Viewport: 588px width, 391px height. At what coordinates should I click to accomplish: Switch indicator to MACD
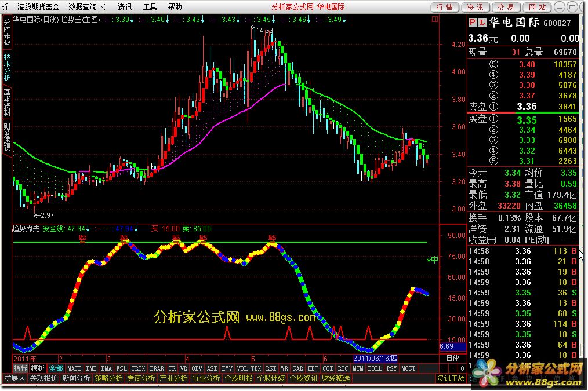coord(74,368)
